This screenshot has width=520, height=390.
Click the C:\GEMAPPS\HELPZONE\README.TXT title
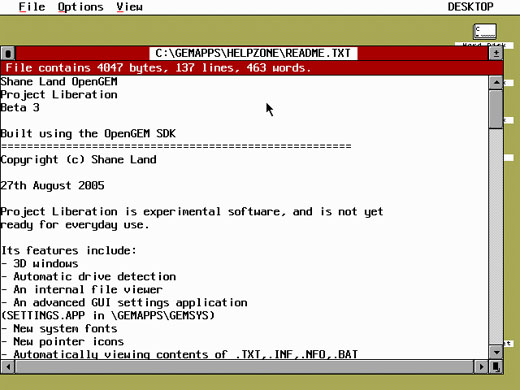tap(253, 53)
